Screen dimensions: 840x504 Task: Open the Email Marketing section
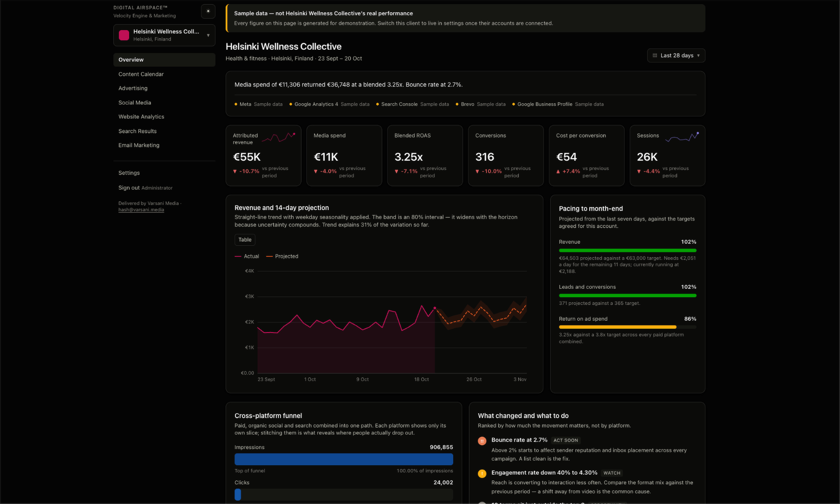click(x=164, y=145)
